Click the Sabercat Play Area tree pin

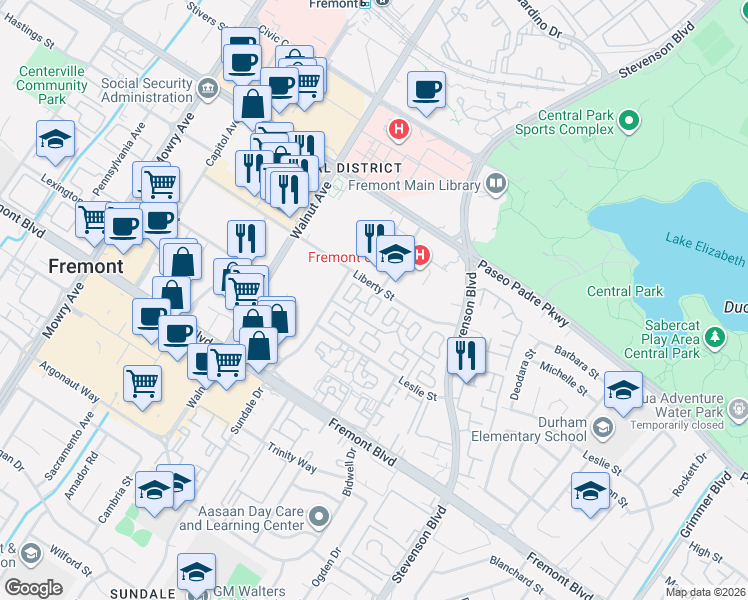715,337
